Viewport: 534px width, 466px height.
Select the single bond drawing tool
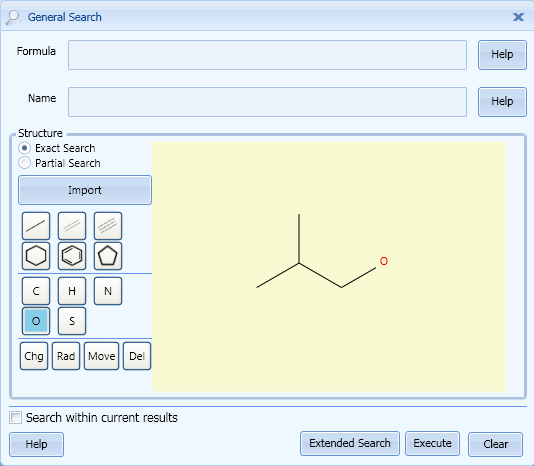36,226
